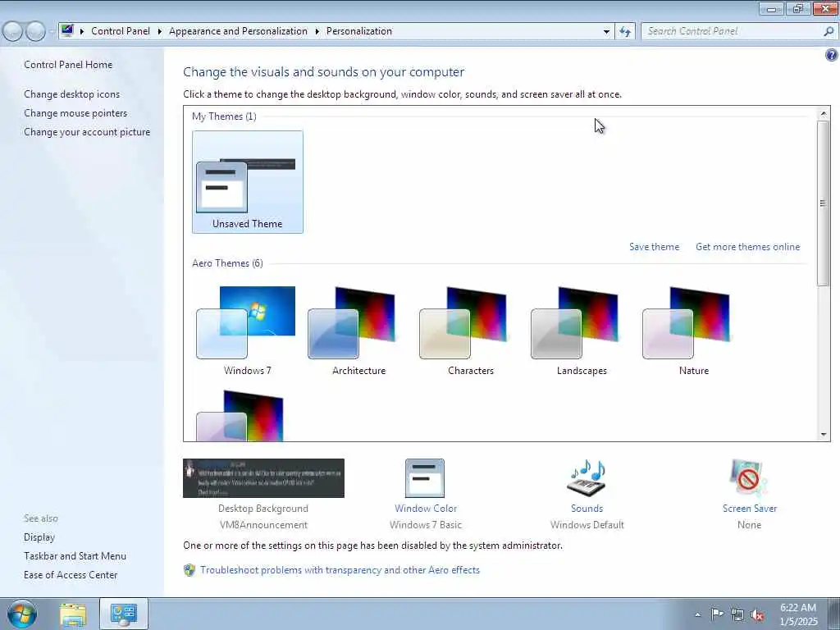Open the Screen Saver settings icon
The width and height of the screenshot is (840, 630).
(x=748, y=478)
